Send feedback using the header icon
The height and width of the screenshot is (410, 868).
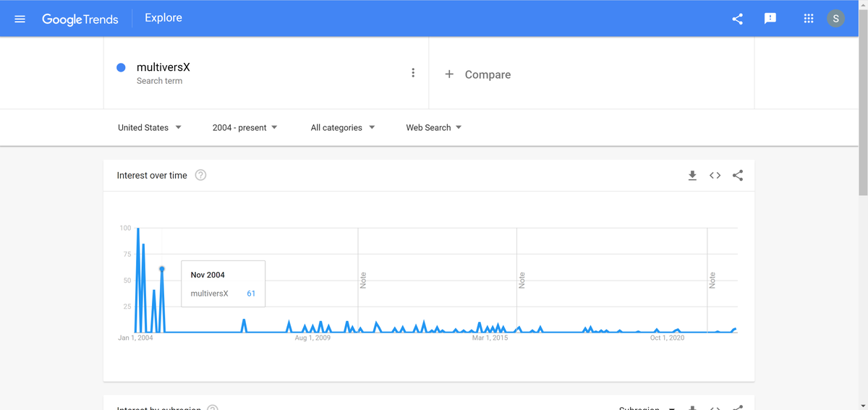[770, 19]
